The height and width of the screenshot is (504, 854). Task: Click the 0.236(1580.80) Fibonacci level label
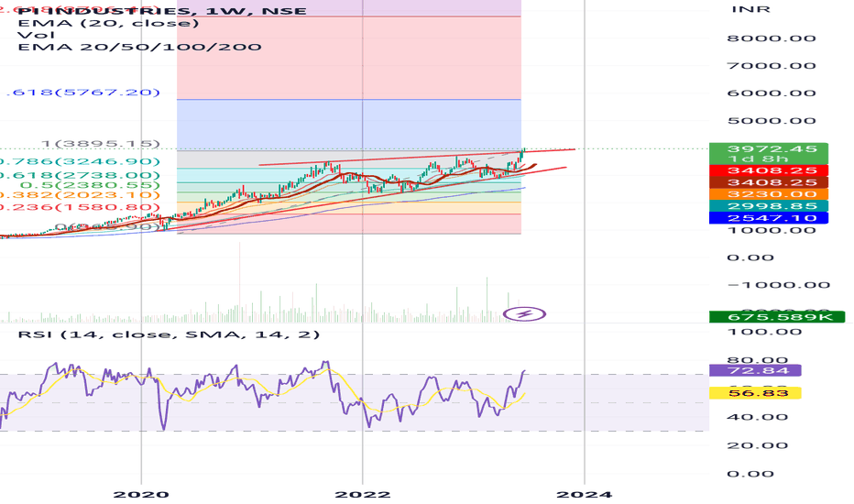click(x=80, y=207)
